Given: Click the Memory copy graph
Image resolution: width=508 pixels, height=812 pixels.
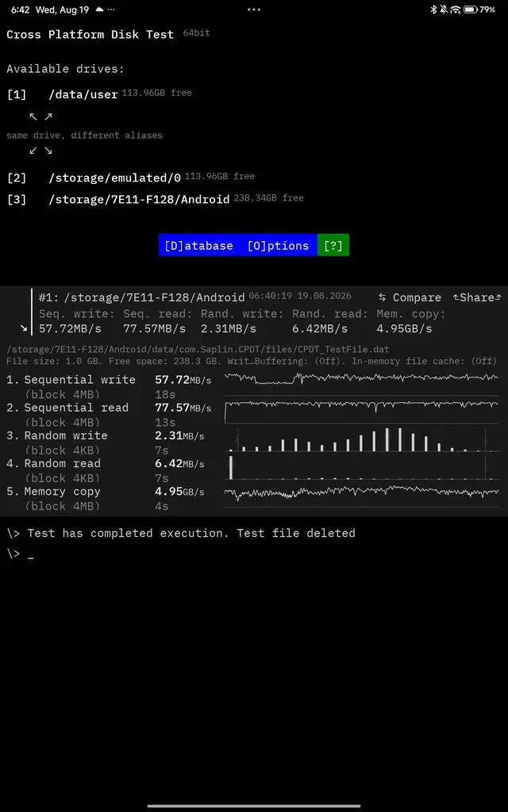Looking at the screenshot, I should (362, 496).
